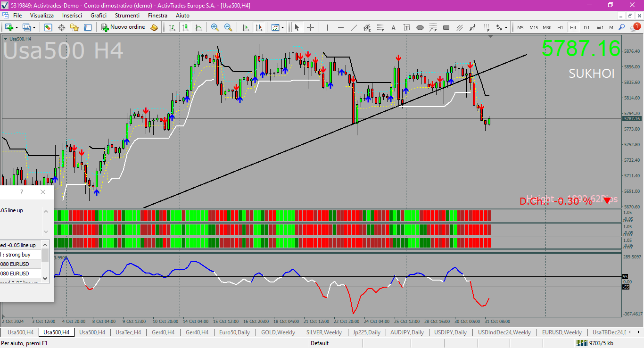The height and width of the screenshot is (348, 644).
Task: Open the Arrows objects tool
Action: pos(499,27)
